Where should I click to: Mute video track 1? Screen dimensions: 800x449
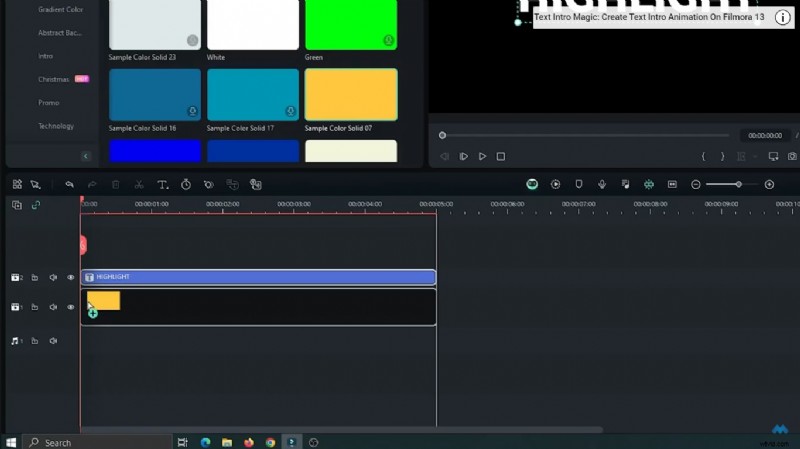[x=53, y=307]
